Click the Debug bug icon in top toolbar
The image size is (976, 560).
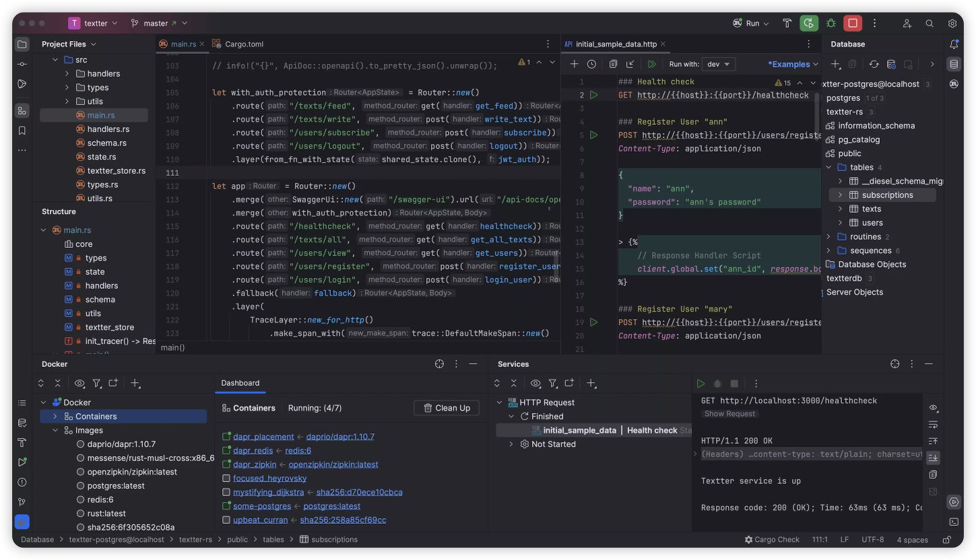[x=831, y=24]
